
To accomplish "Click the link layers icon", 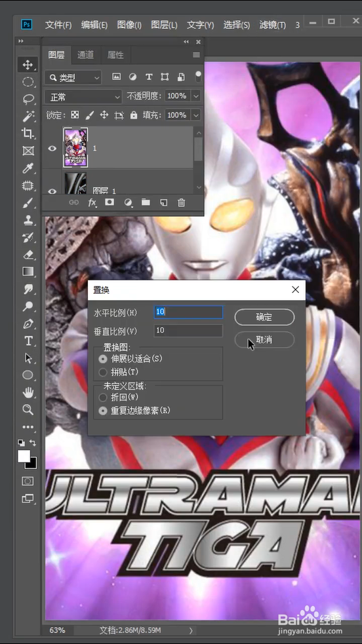I will click(x=74, y=202).
